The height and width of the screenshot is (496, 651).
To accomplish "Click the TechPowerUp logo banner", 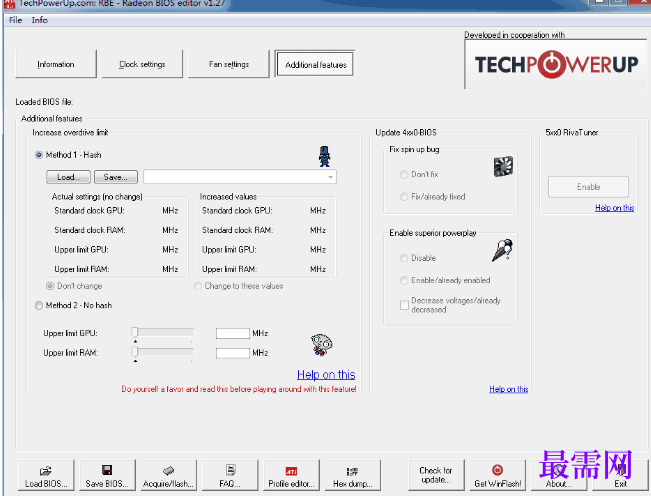I will point(556,64).
